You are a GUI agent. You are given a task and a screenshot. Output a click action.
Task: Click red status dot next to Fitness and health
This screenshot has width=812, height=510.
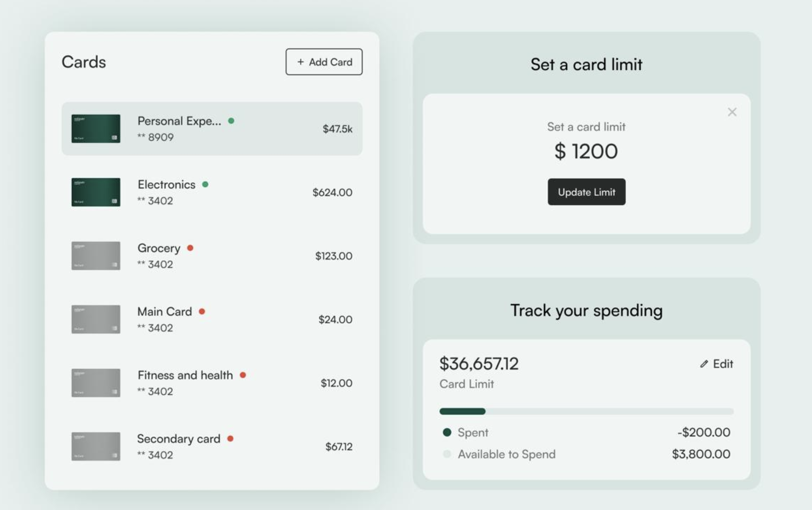(243, 375)
